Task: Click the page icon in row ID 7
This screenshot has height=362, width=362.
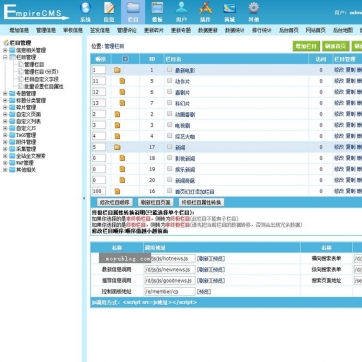Action: click(x=122, y=103)
